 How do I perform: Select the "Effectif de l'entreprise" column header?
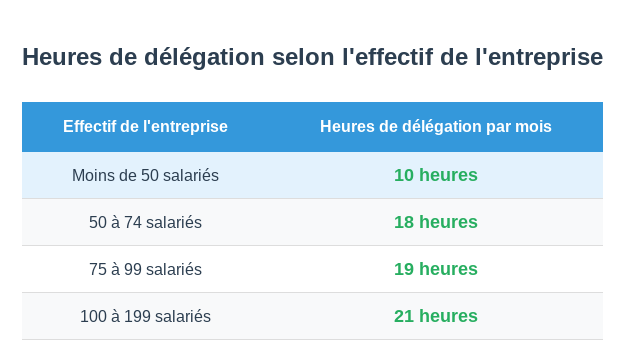(x=146, y=127)
